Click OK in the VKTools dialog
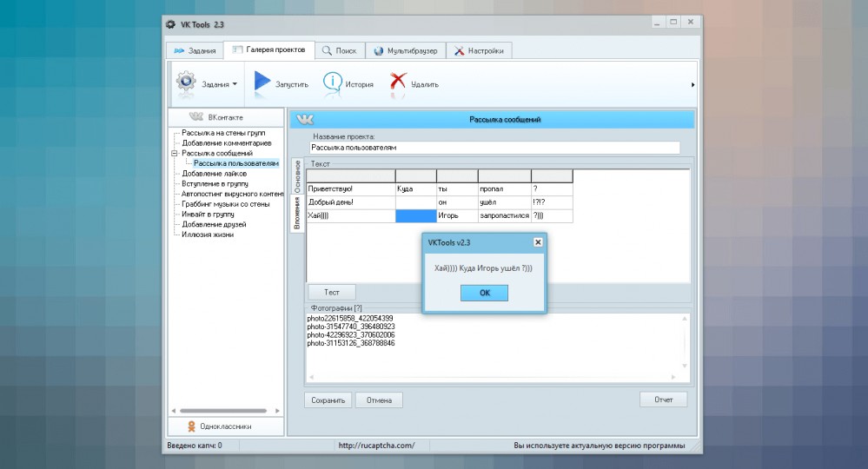The image size is (868, 469). (484, 293)
